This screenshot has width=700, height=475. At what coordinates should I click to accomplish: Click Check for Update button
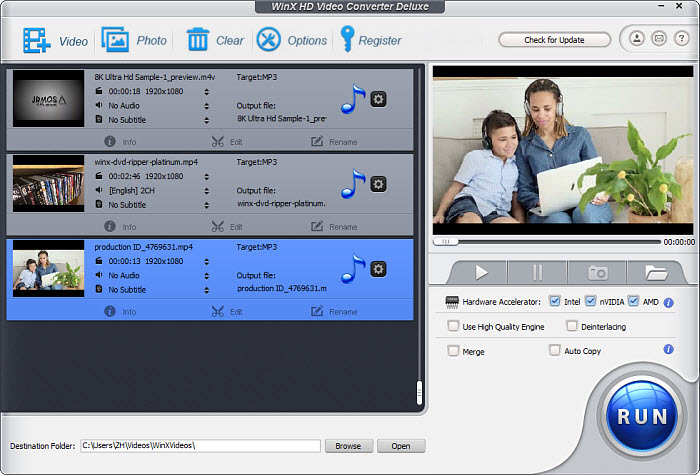click(x=554, y=40)
